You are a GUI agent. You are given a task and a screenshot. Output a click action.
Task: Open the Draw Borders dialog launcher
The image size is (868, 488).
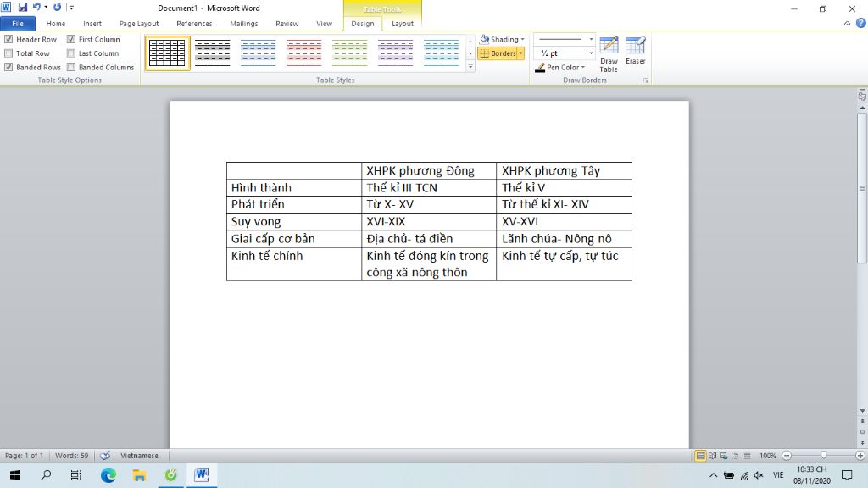click(x=645, y=80)
